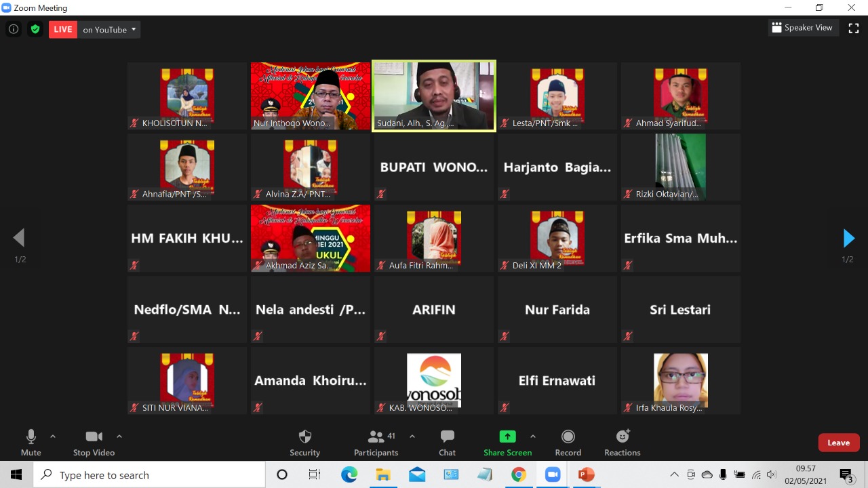This screenshot has width=868, height=488.
Task: Open the Mail app from the taskbar
Action: pos(417,475)
